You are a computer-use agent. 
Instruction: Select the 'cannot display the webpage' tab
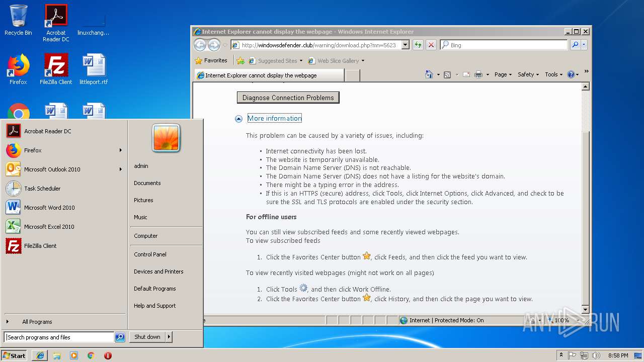pyautogui.click(x=269, y=75)
